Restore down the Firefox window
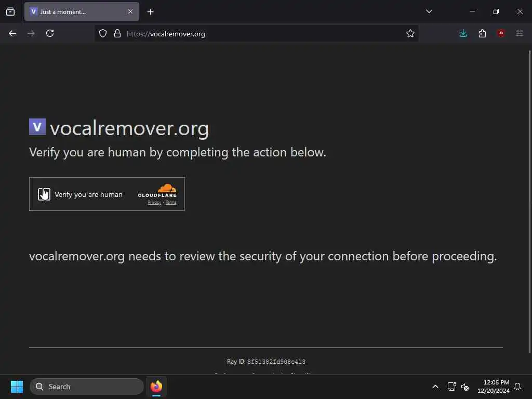Image resolution: width=532 pixels, height=399 pixels. (x=496, y=11)
